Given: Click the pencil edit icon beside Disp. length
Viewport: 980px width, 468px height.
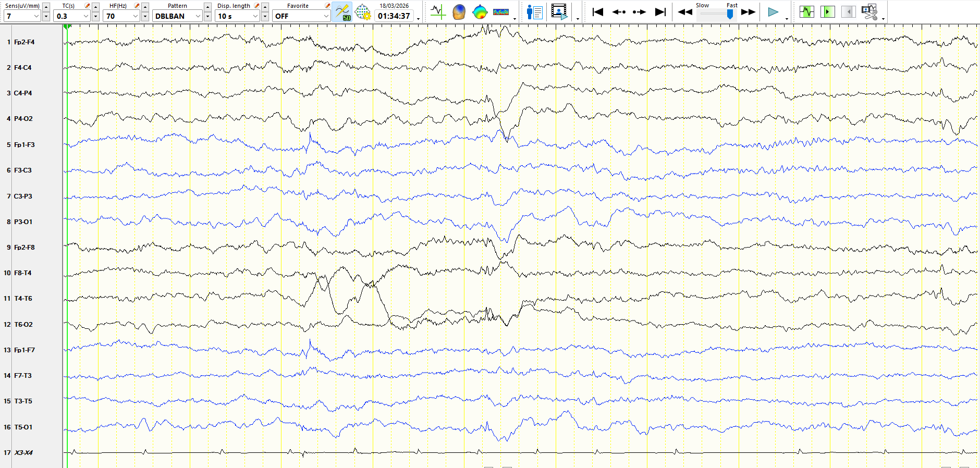Looking at the screenshot, I should point(256,6).
